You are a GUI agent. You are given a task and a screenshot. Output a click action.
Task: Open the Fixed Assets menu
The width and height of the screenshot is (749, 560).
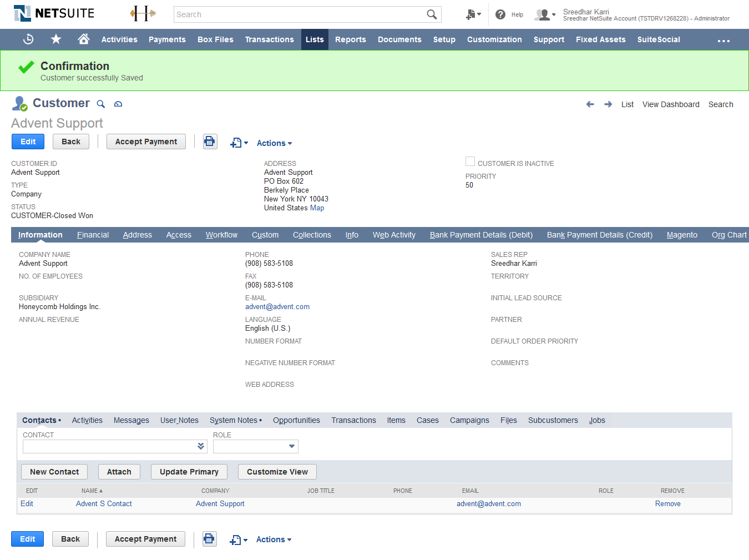601,39
